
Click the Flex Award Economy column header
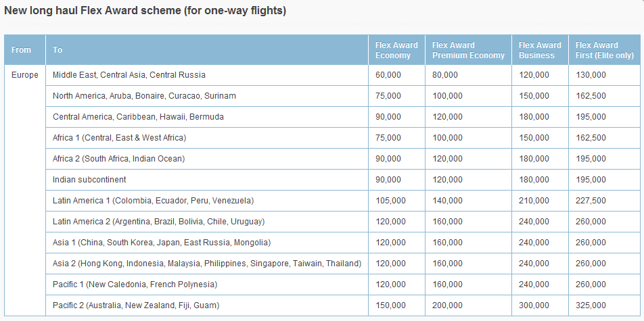click(x=392, y=50)
